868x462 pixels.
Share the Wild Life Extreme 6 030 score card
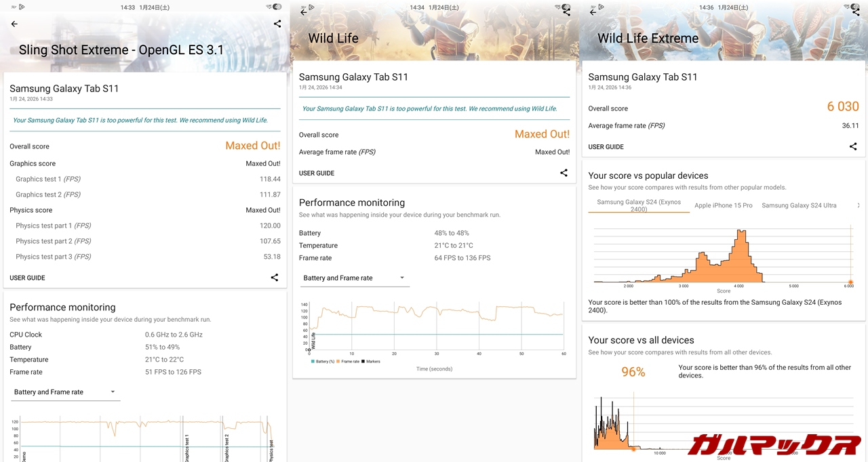[853, 147]
